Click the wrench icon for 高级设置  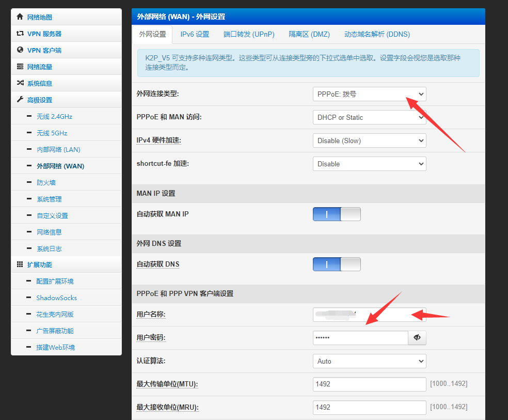click(x=20, y=100)
